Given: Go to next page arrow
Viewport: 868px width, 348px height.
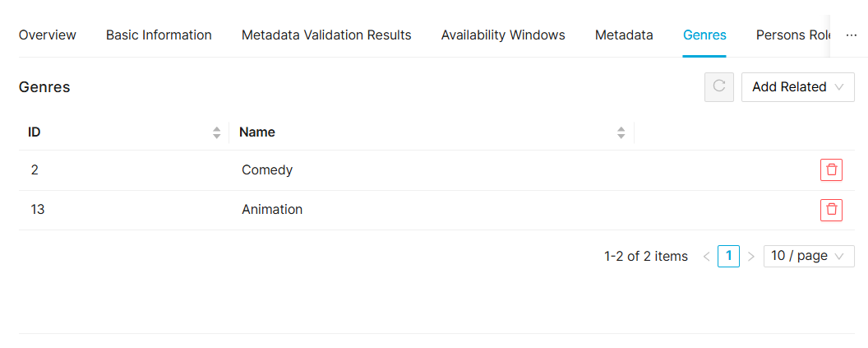Looking at the screenshot, I should [x=750, y=257].
